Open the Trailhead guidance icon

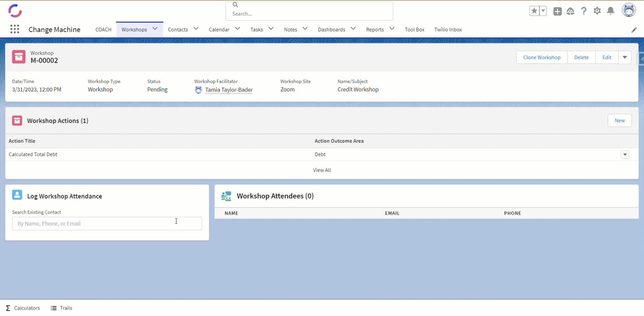pos(570,11)
